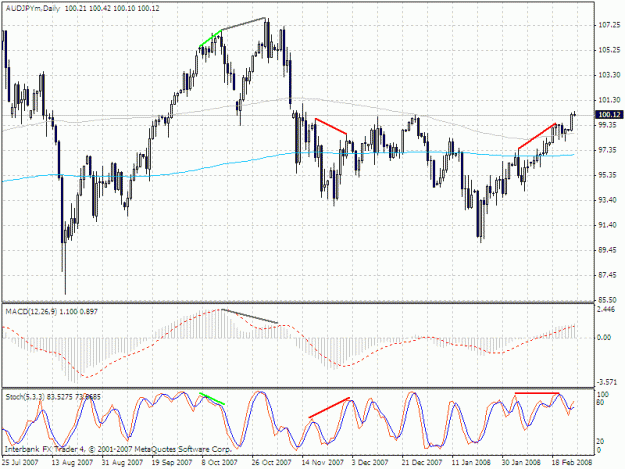
Task: Click the 18 Feb 2008 date label
Action: point(572,462)
